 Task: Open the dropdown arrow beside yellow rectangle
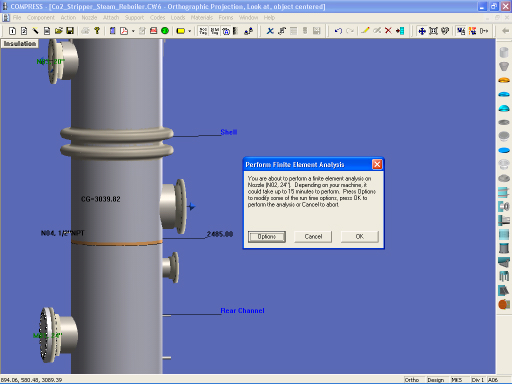tap(190, 31)
